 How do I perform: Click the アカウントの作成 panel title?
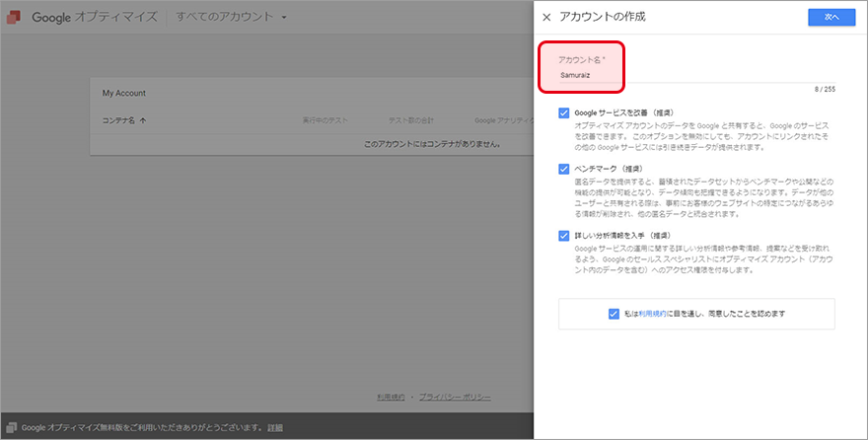[603, 17]
